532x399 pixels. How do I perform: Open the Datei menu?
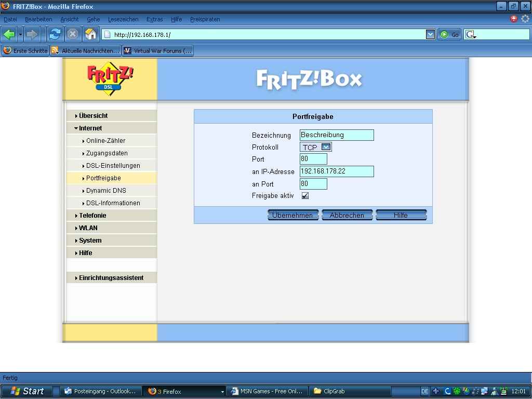[10, 19]
